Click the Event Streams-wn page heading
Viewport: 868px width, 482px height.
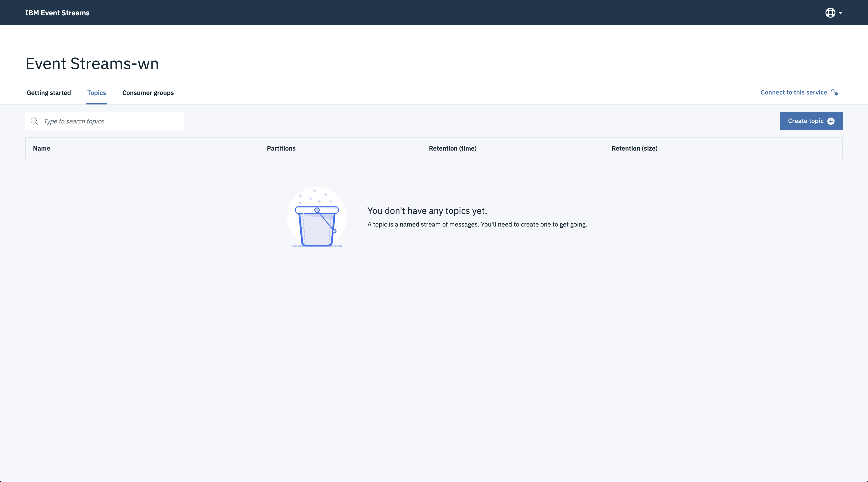(x=92, y=63)
